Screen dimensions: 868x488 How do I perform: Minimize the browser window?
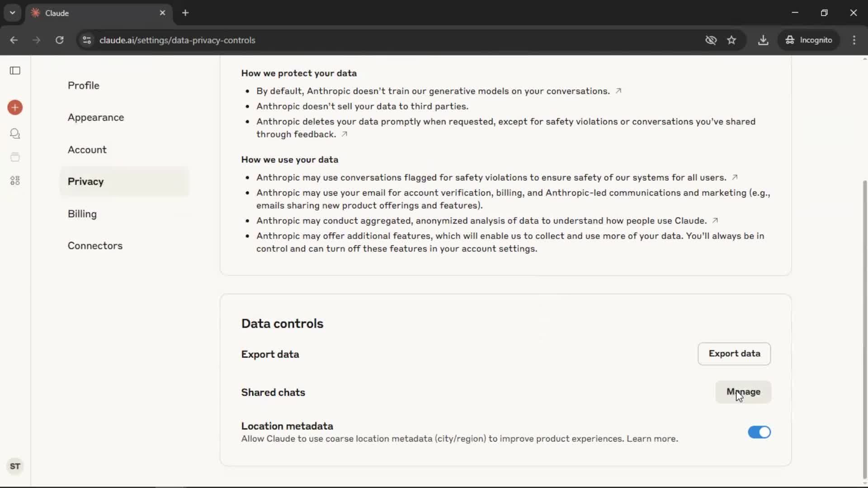pos(795,13)
